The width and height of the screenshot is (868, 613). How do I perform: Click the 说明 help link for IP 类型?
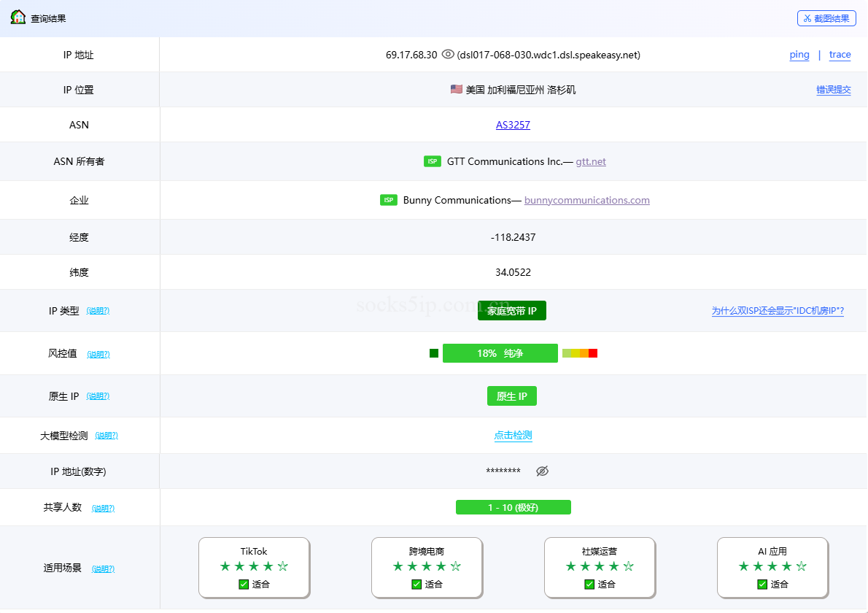[98, 311]
